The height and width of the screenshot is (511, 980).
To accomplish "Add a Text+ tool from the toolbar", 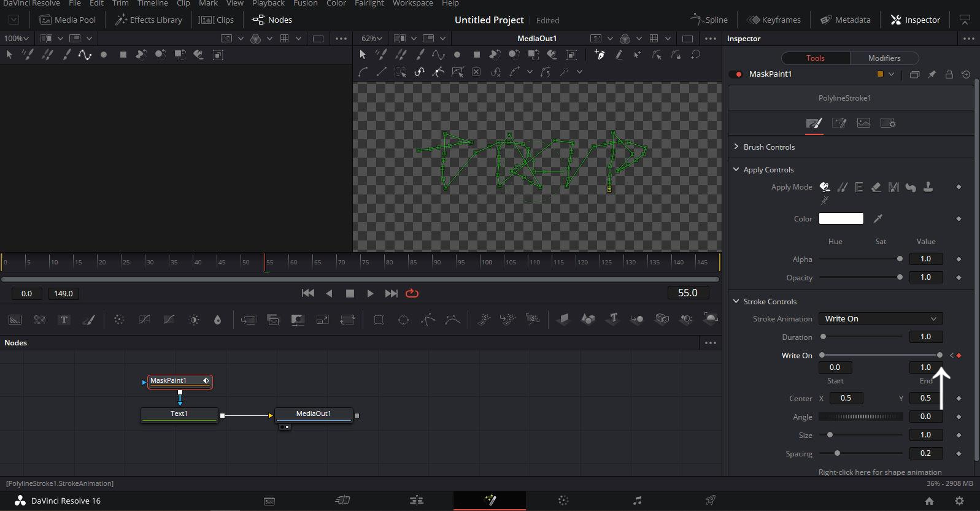I will (64, 320).
